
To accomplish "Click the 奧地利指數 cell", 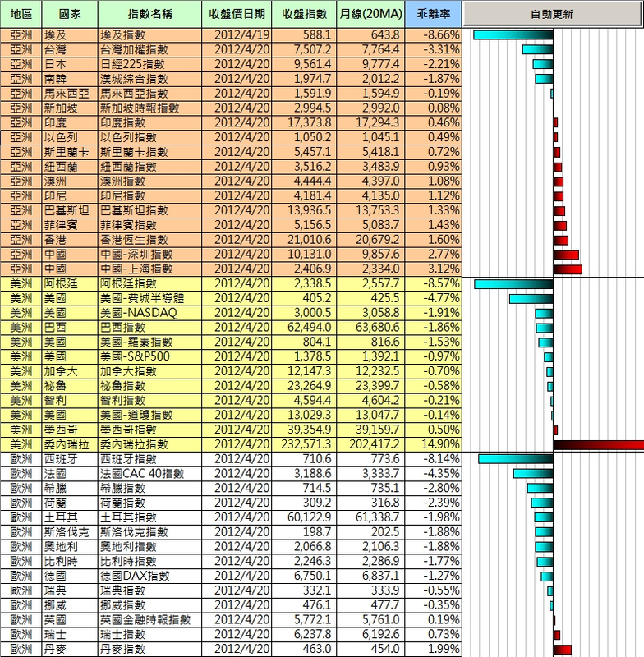I will [x=149, y=546].
